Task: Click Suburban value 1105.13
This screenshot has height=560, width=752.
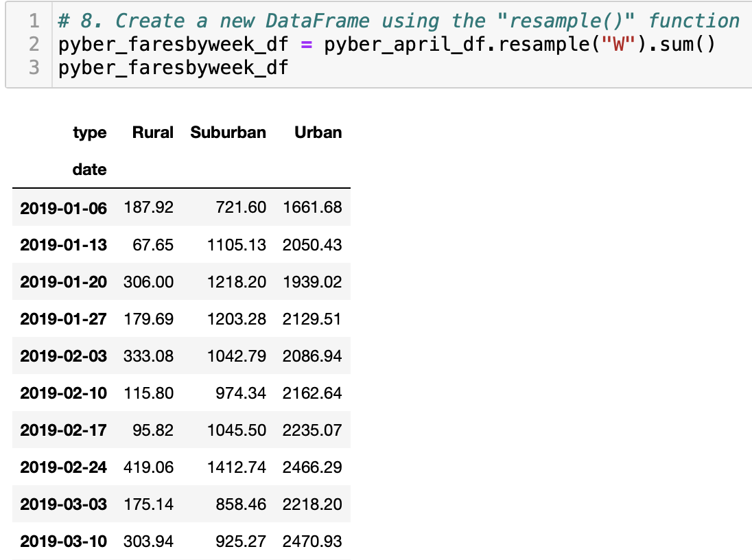Action: click(237, 245)
